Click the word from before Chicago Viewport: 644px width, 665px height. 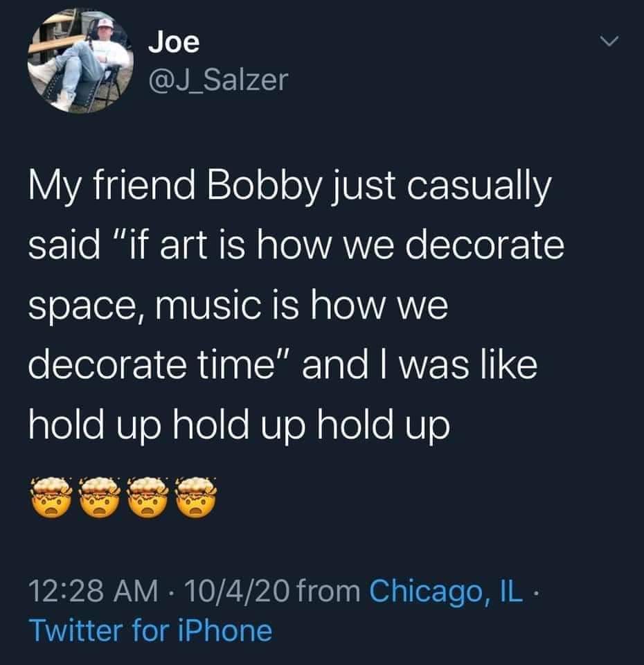329,591
